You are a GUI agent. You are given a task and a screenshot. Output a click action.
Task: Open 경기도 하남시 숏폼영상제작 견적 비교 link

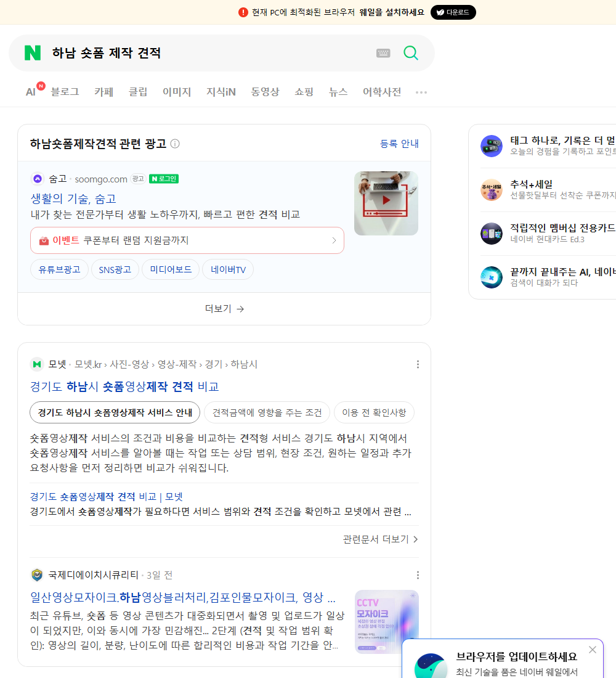tap(124, 386)
